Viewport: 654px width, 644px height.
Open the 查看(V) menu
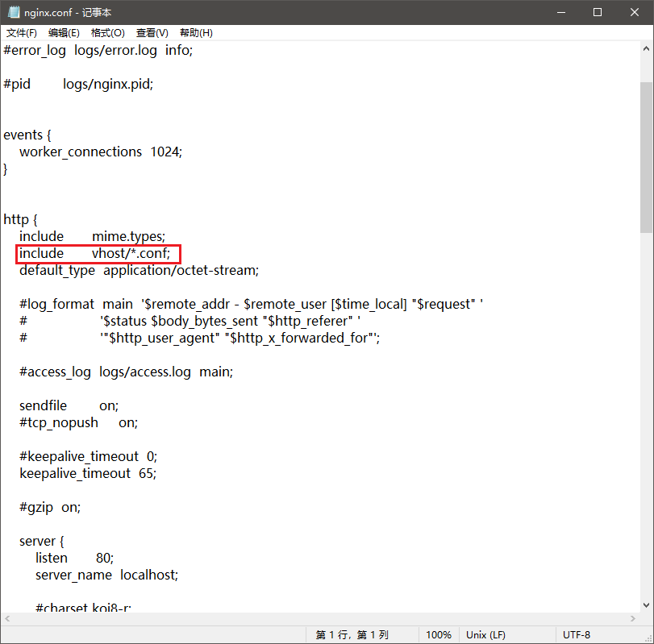point(151,32)
